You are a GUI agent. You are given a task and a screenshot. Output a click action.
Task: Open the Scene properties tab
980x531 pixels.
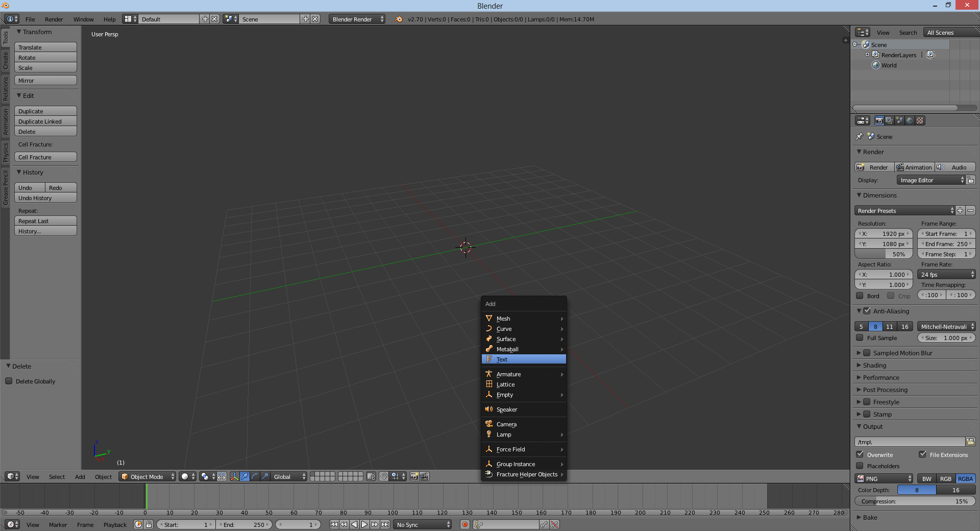pos(899,120)
